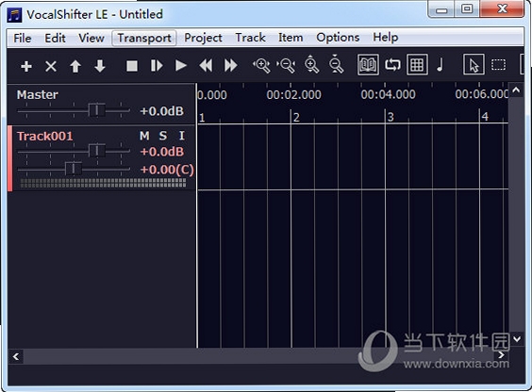Screen dimensions: 532x392
Task: Click the Track001 name label
Action: coord(44,137)
